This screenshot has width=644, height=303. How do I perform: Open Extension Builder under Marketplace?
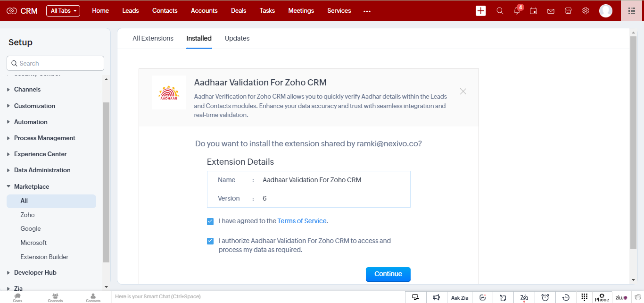tap(44, 257)
